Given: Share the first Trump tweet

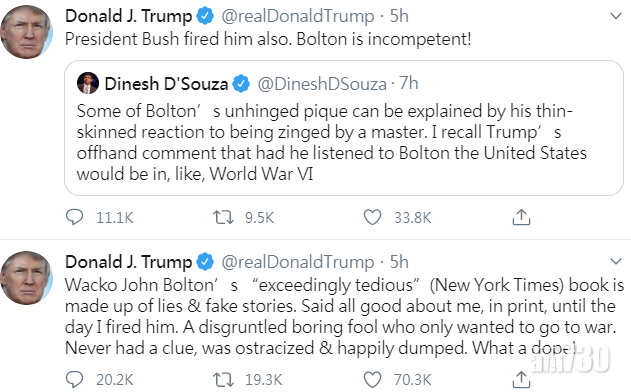Looking at the screenshot, I should click(521, 217).
